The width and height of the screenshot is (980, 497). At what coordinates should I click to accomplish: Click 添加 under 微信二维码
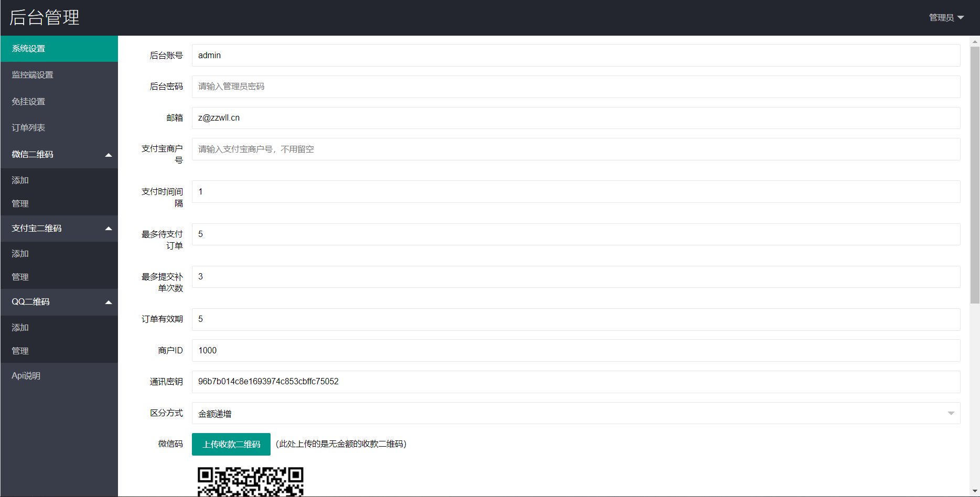(20, 180)
